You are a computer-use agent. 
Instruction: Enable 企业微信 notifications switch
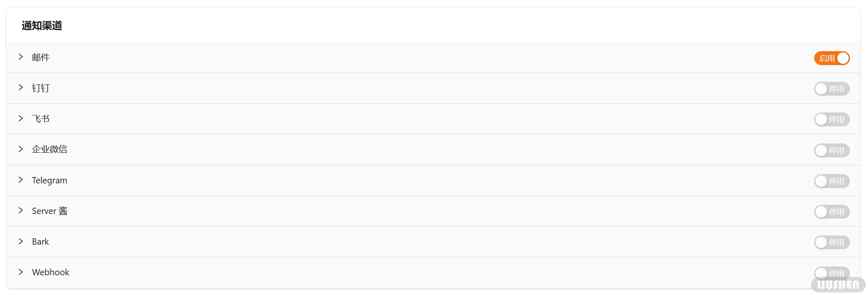coord(831,150)
